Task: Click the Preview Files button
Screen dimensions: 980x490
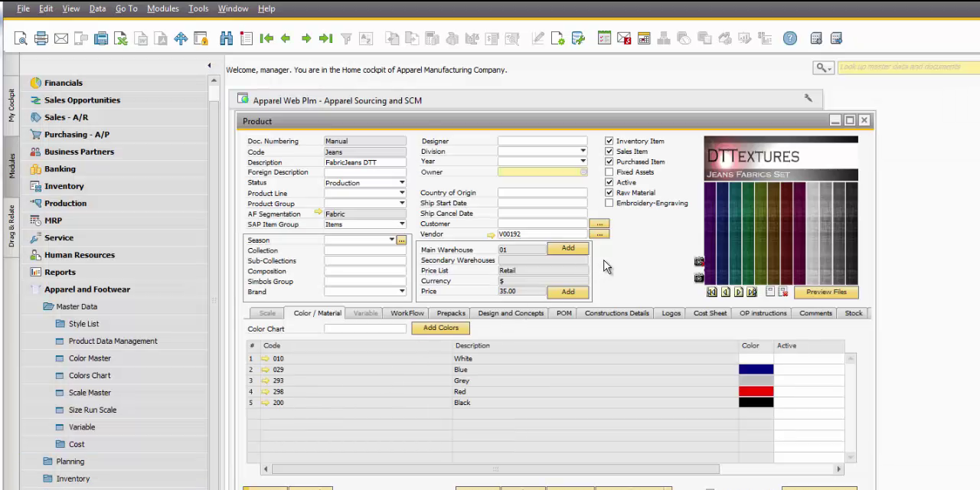Action: [x=826, y=292]
